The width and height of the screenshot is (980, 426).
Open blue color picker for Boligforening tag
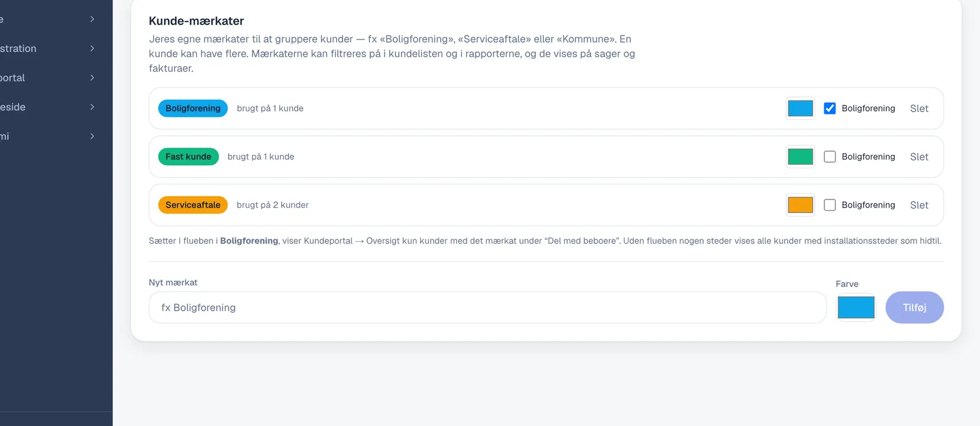tap(801, 108)
